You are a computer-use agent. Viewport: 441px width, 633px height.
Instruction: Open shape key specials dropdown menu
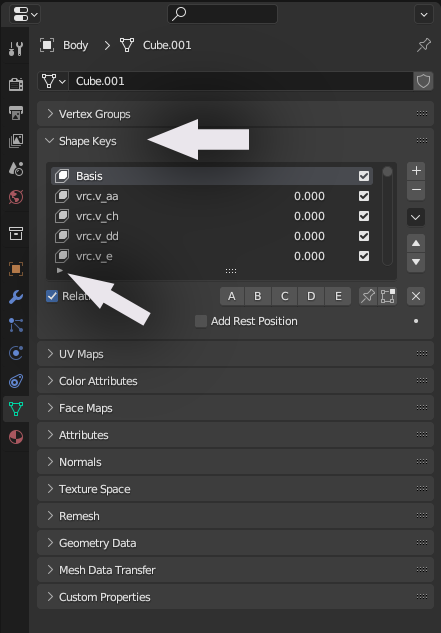click(x=416, y=217)
